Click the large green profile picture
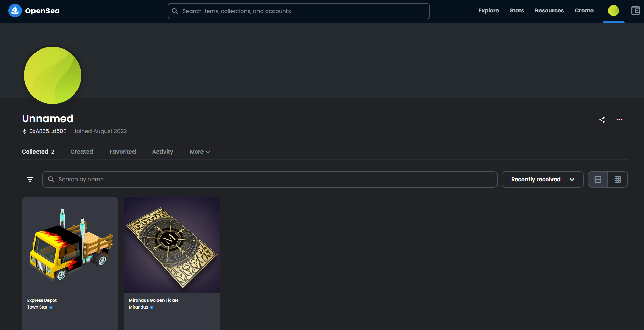The width and height of the screenshot is (644, 330). tap(53, 75)
